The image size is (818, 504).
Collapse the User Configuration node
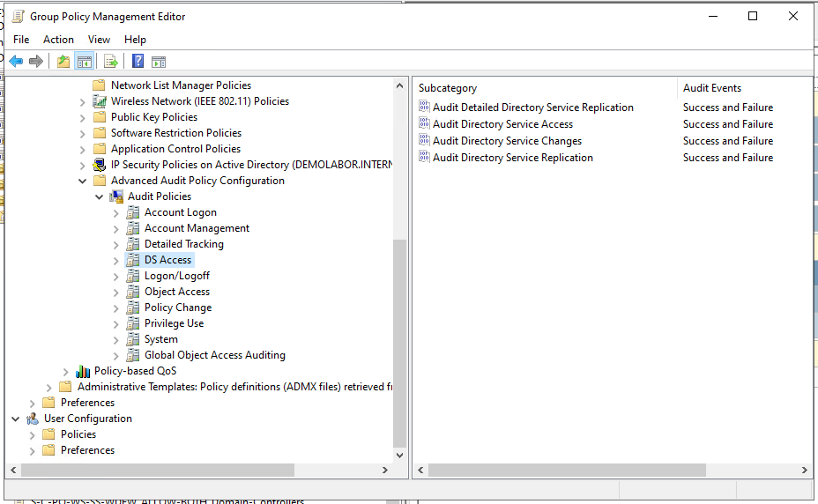[x=16, y=419]
